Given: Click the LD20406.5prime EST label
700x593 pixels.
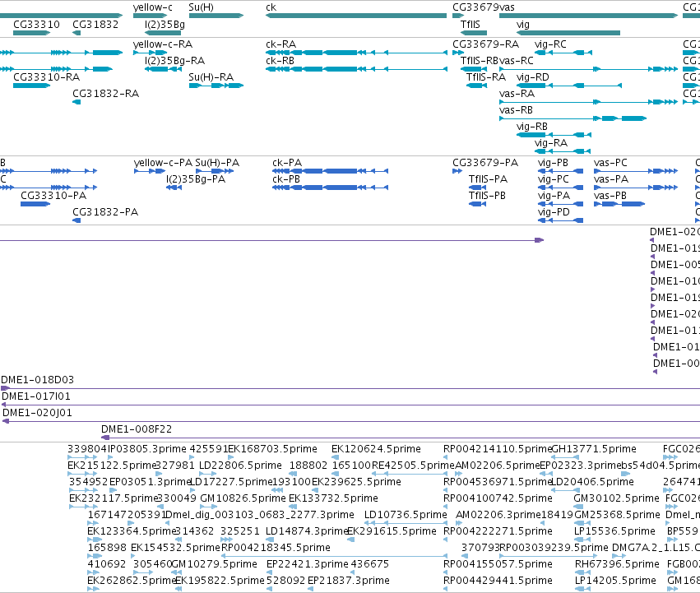Looking at the screenshot, I should [592, 483].
